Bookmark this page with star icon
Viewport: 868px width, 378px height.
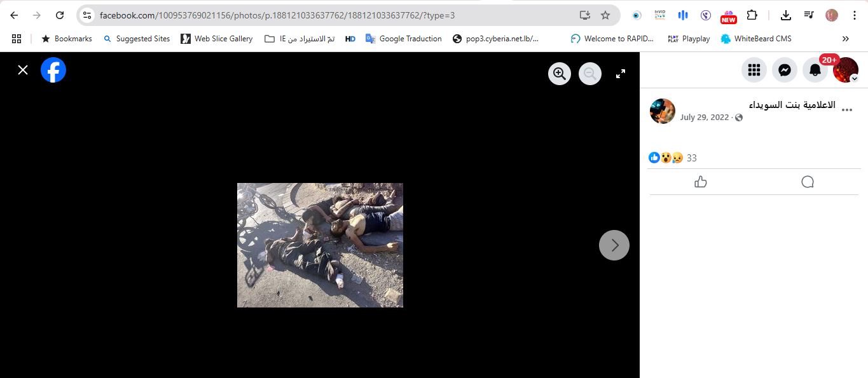605,15
